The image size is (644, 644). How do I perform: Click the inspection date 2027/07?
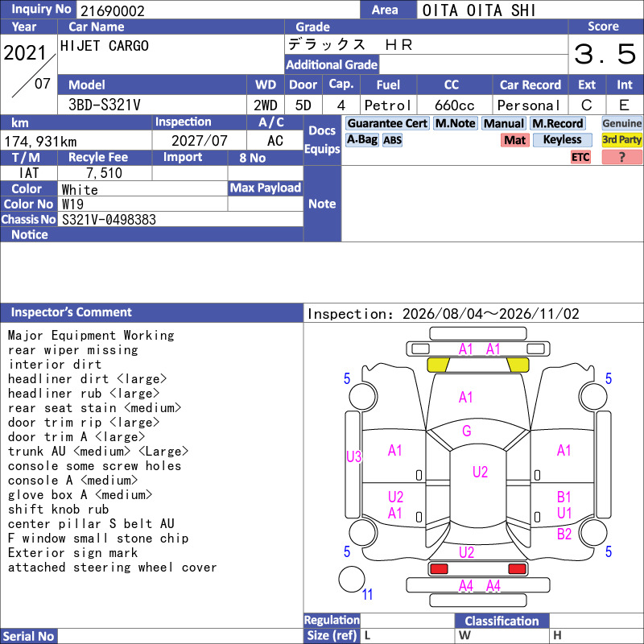point(199,141)
